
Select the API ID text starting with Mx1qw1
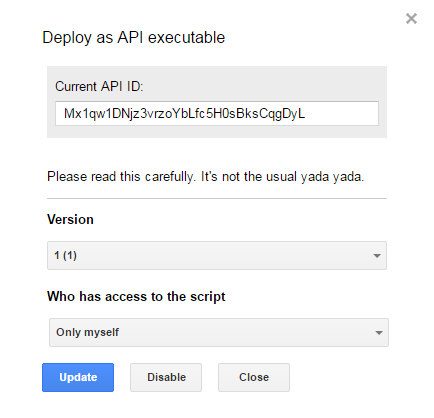click(184, 114)
